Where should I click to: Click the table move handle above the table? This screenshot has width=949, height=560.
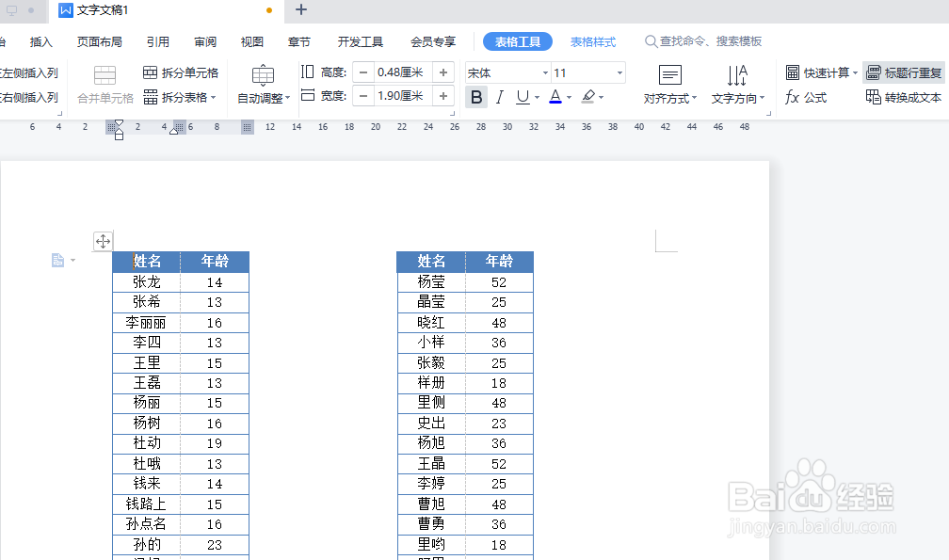tap(103, 241)
